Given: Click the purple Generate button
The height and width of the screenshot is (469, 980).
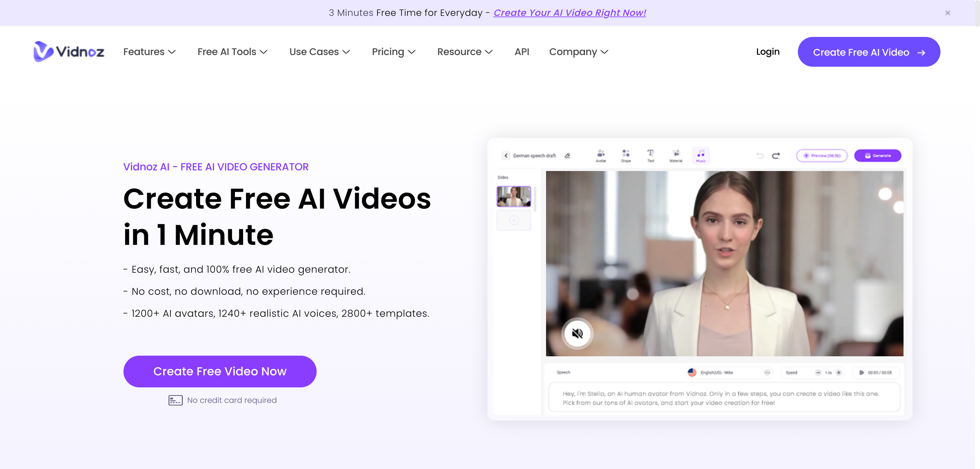Looking at the screenshot, I should 878,155.
